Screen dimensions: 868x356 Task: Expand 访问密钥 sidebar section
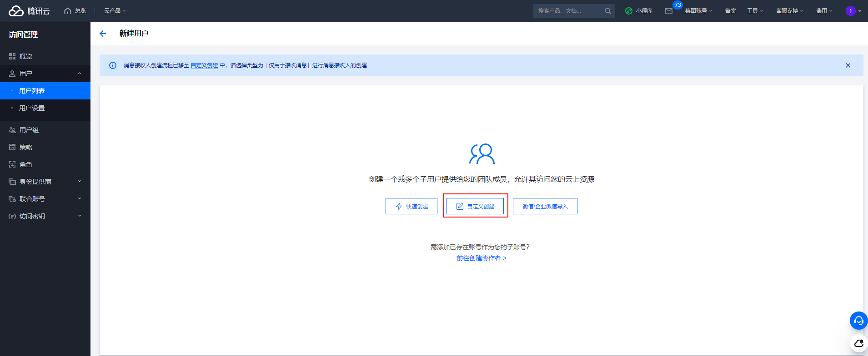pos(45,216)
